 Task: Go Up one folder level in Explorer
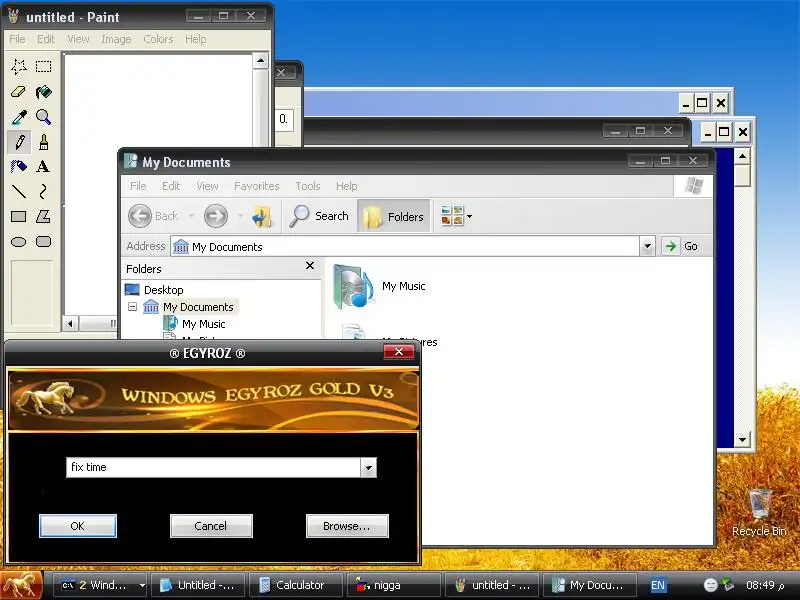262,216
